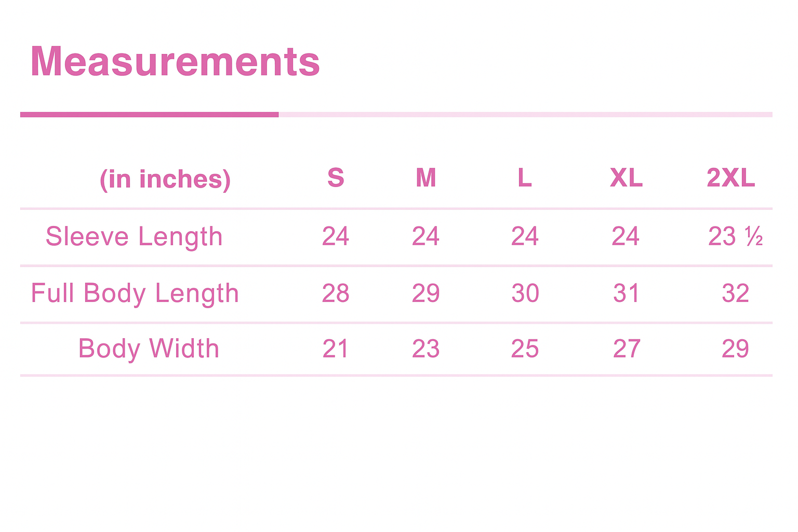Select the "(in inches)" header label
The image size is (798, 532).
pyautogui.click(x=165, y=179)
